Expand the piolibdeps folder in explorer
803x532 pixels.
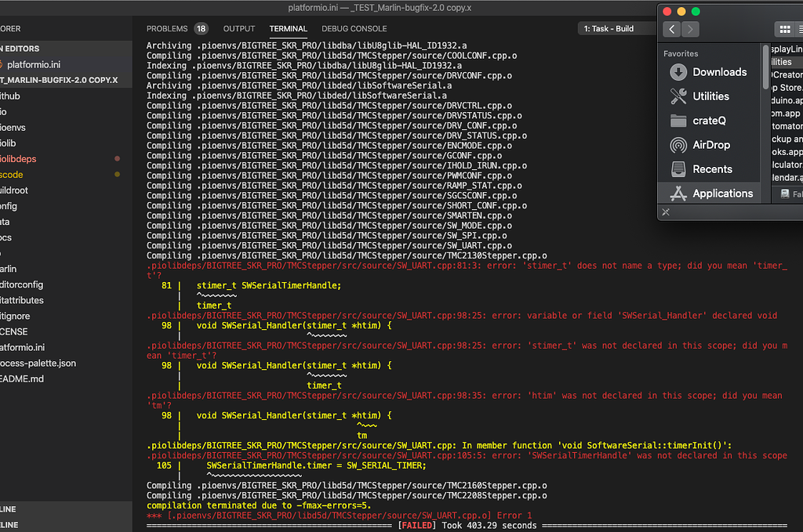click(x=19, y=159)
